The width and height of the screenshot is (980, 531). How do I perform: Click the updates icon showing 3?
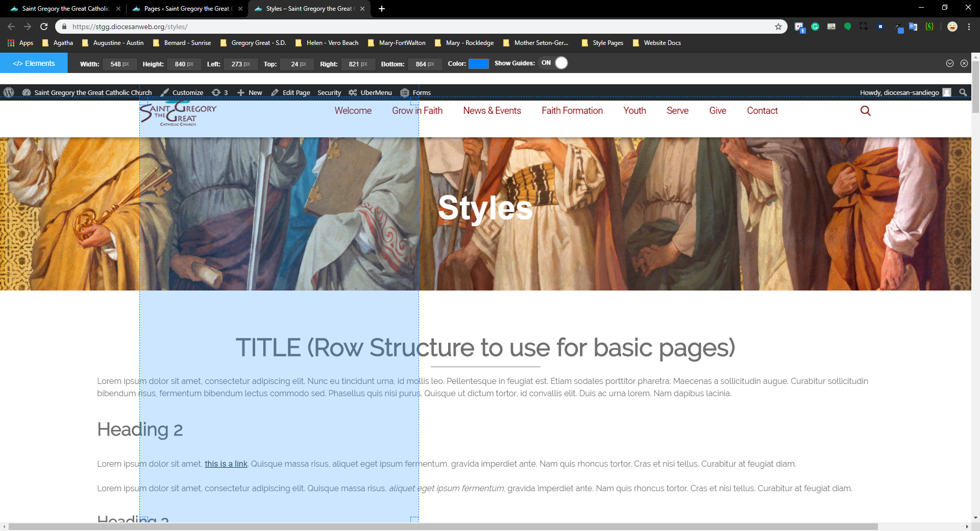pyautogui.click(x=220, y=92)
